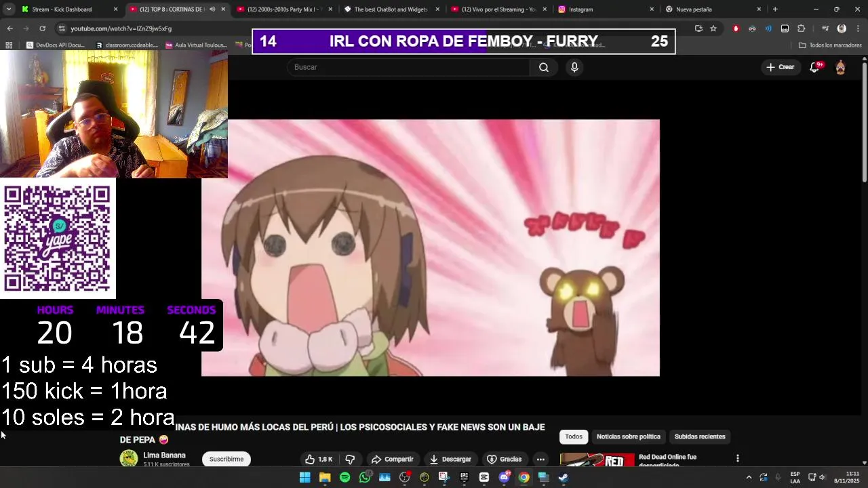
Task: Open the apps grid in bookmarks bar
Action: (x=9, y=45)
